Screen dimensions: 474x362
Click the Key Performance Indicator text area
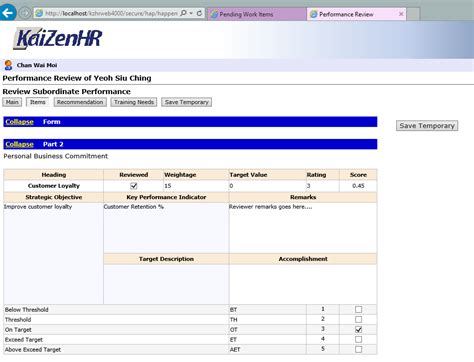166,228
